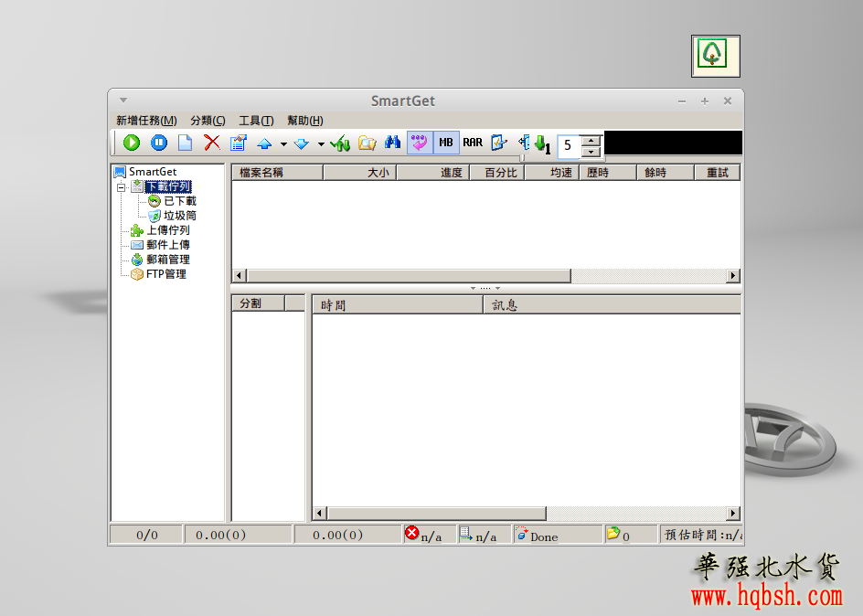The width and height of the screenshot is (863, 616).
Task: Open the dropdown beside the down arrow
Action: (321, 144)
